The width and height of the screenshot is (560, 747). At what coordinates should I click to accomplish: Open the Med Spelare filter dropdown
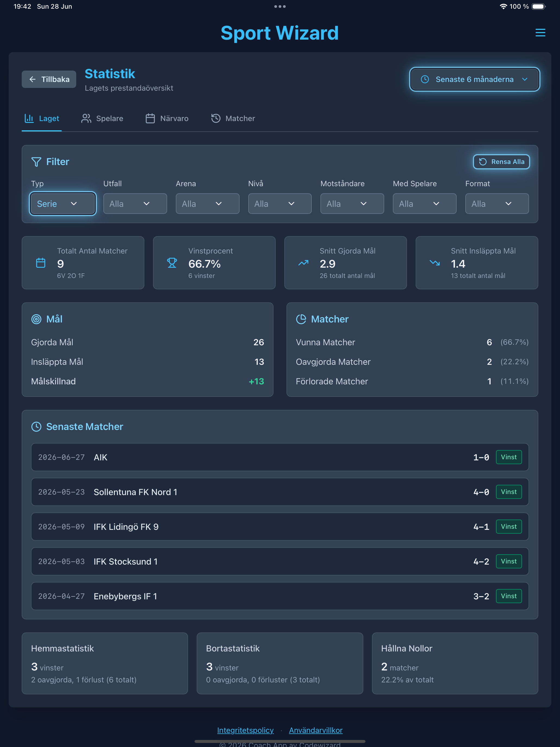pos(425,204)
